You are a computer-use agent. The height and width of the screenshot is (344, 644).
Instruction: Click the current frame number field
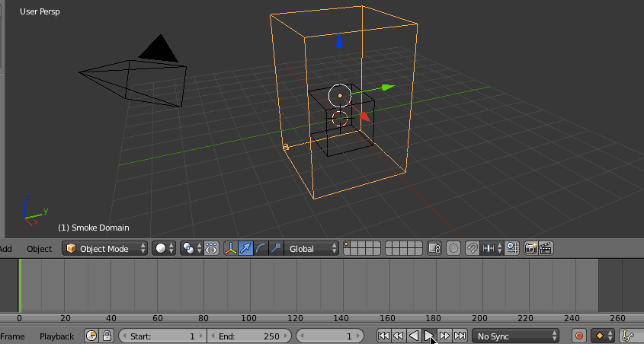pos(330,336)
